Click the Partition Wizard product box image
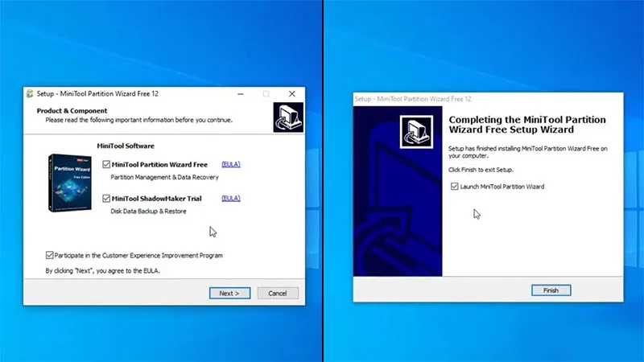Viewport: 644px width, 362px height. tap(70, 183)
